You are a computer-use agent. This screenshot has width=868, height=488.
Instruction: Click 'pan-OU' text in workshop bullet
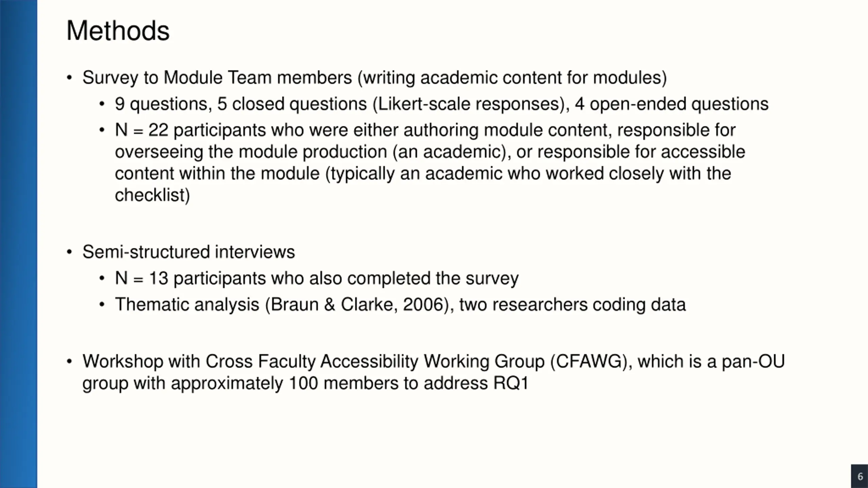coord(753,362)
